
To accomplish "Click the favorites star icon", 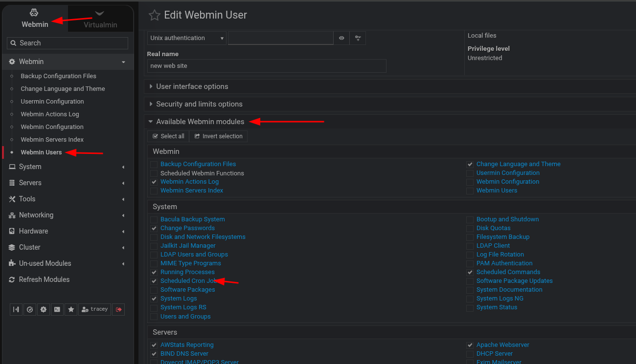I will click(x=71, y=309).
